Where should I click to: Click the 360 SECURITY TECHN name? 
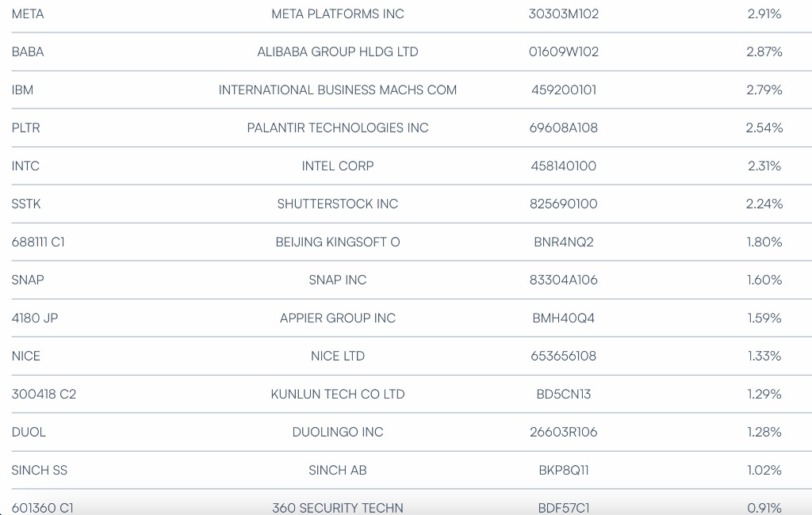click(x=337, y=508)
